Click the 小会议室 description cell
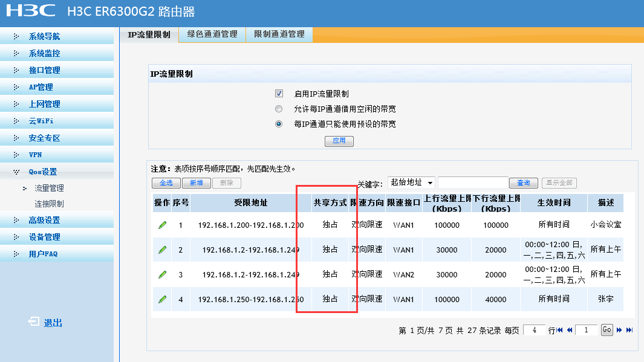The width and height of the screenshot is (644, 362). pos(606,224)
